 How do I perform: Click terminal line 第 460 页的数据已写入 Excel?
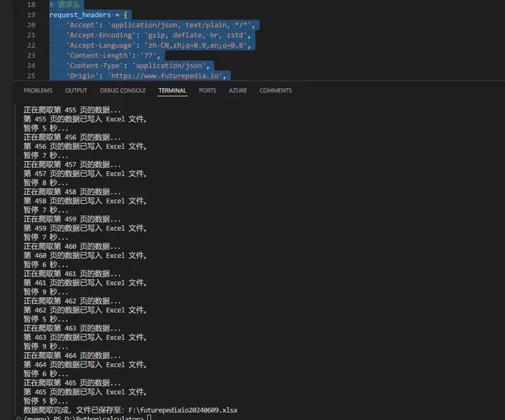coord(85,255)
